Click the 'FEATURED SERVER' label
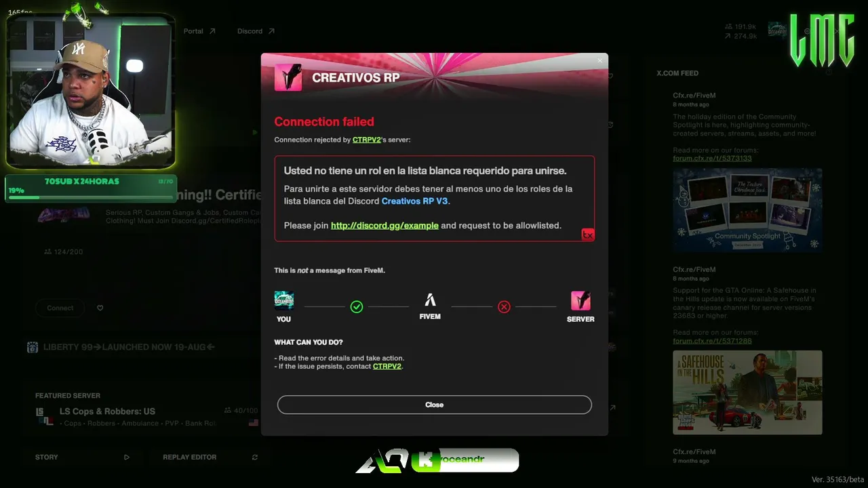Viewport: 868px width, 488px height. 68,396
